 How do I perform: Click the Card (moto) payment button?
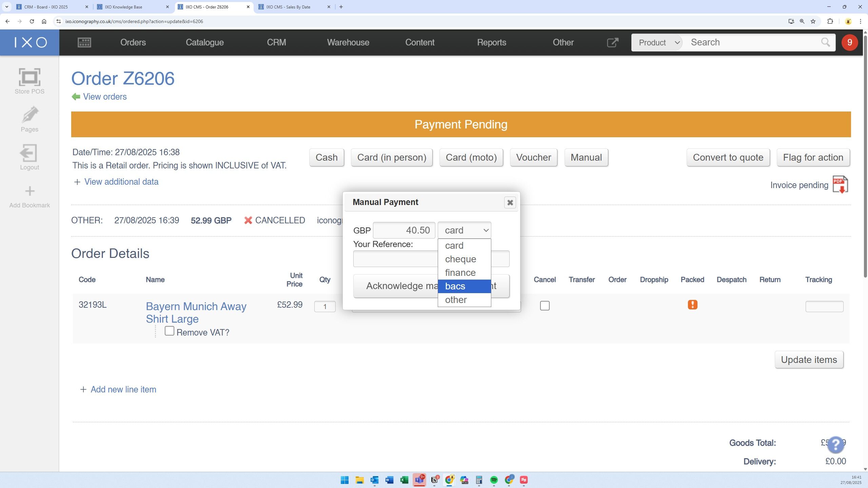471,158
